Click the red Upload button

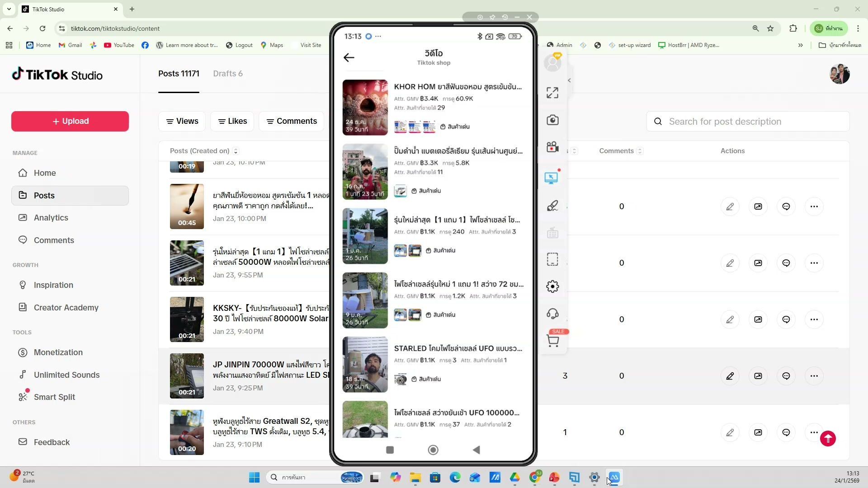pos(70,121)
